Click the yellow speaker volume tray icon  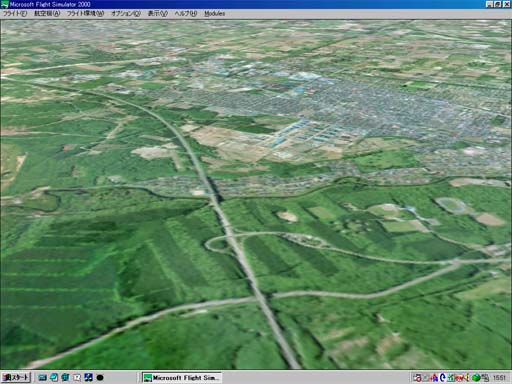468,378
